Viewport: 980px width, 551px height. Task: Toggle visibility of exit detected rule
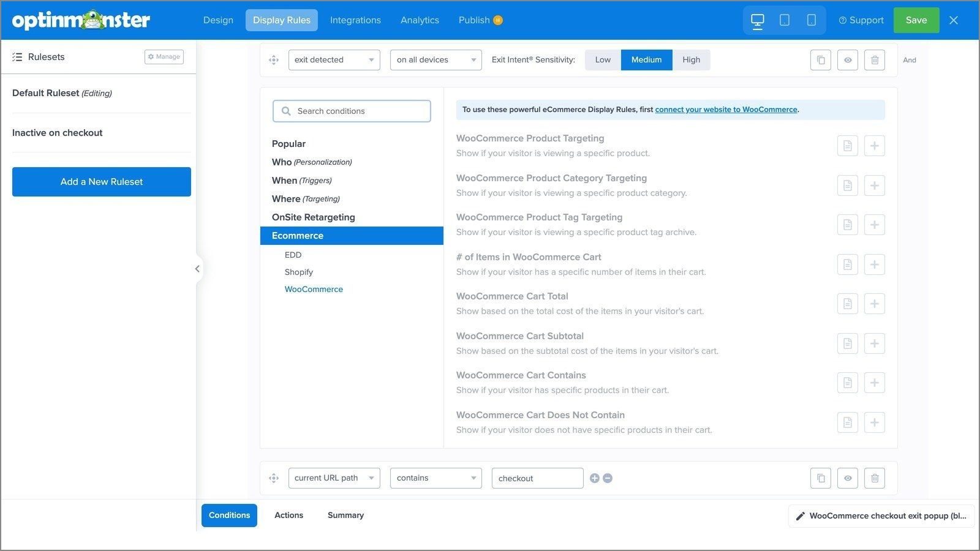pyautogui.click(x=848, y=60)
